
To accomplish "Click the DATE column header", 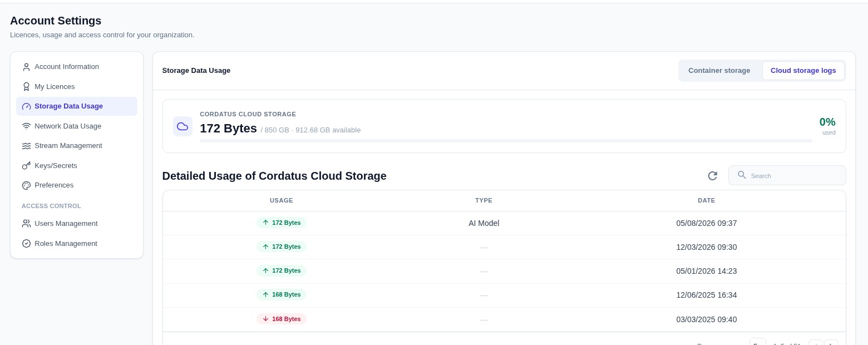I will (x=706, y=200).
